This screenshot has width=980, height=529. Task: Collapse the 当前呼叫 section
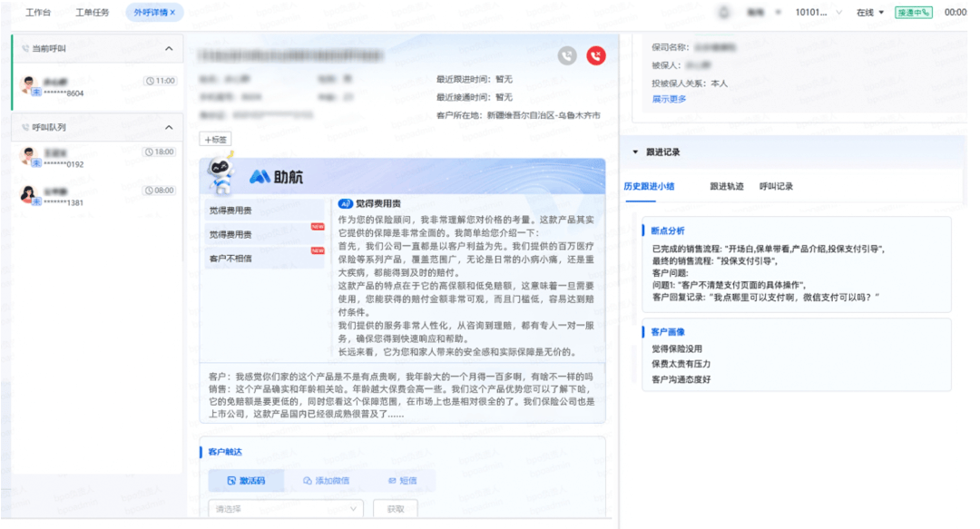point(169,49)
